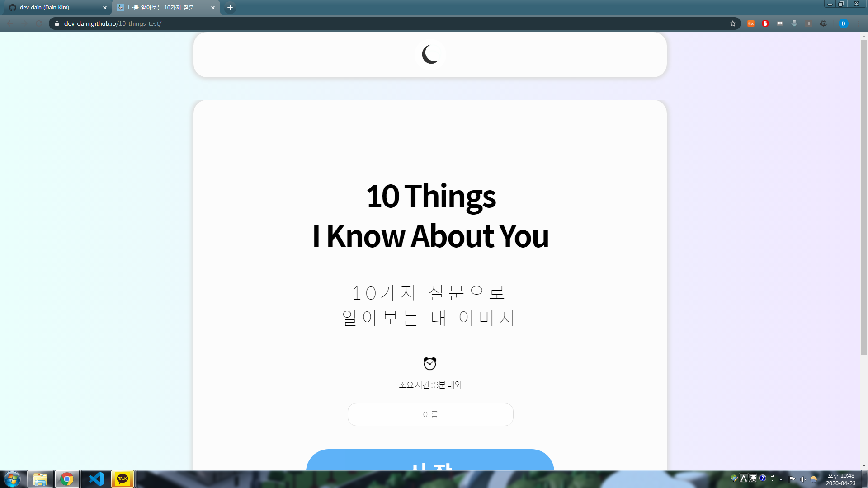
Task: Open the Chrome three-dot menu
Action: 858,23
